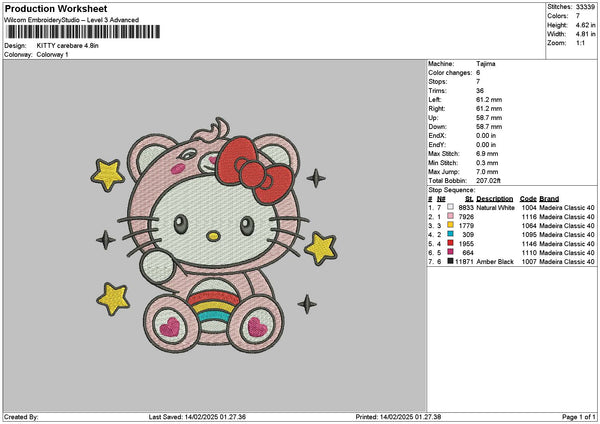Select the Max Jump value 7.0 mm
The image size is (600, 424).
(487, 172)
